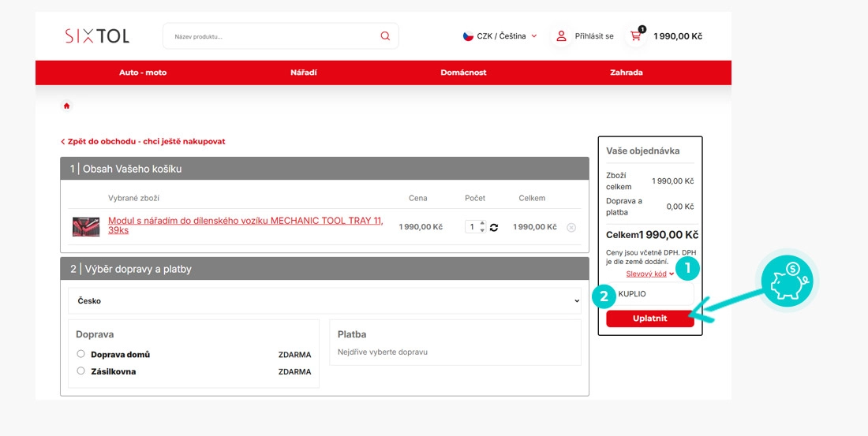Screen dimensions: 868x436
Task: Open the Zahrada menu
Action: click(626, 73)
